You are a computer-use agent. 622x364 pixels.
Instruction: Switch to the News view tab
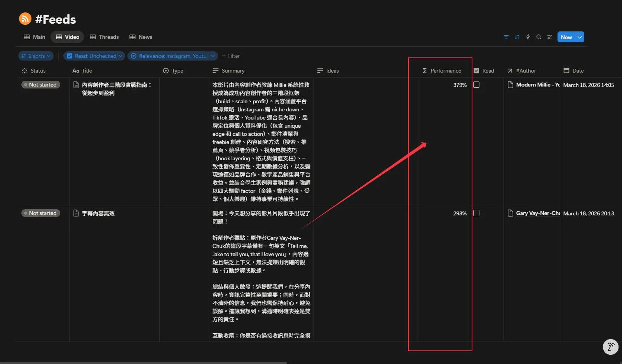point(141,37)
